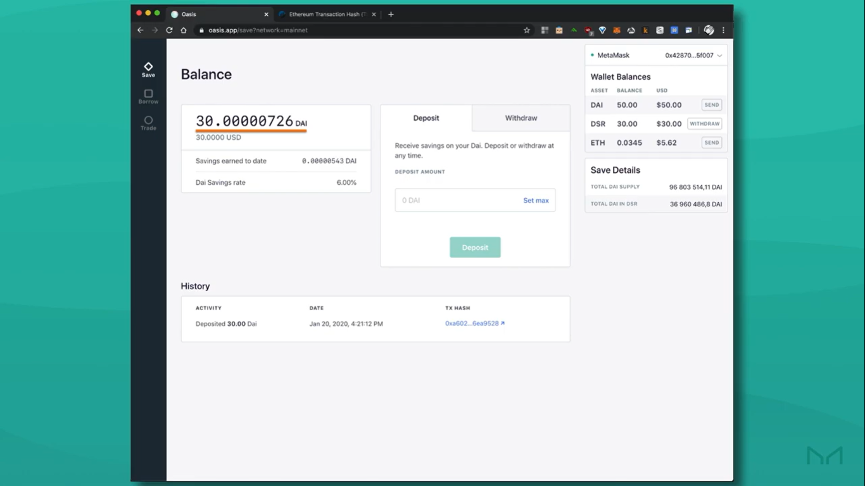Click the address bar showing oasis.app
The image size is (866, 487).
pos(365,30)
